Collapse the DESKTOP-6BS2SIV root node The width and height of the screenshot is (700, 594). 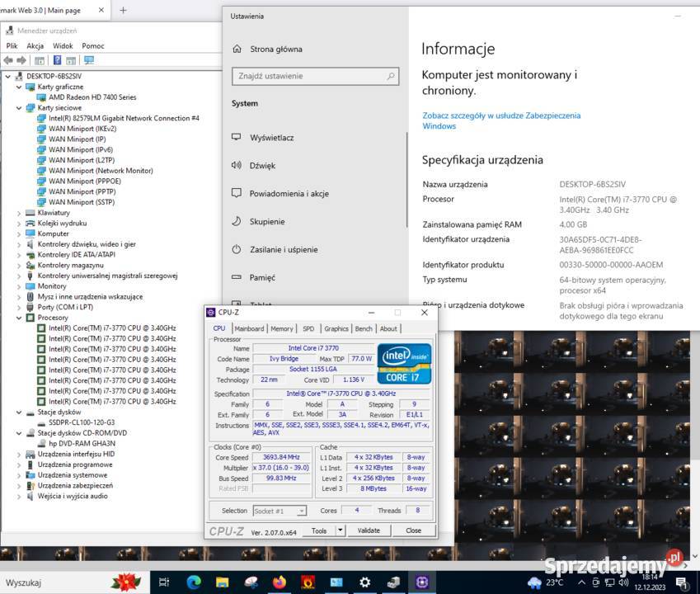[8, 77]
